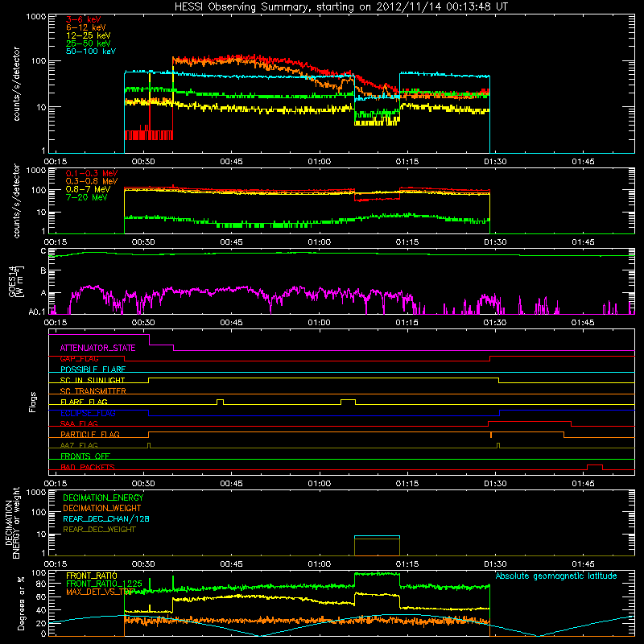Click the Absolute geomagnetic latitude label
The width and height of the screenshot is (644, 644).
pos(556,576)
